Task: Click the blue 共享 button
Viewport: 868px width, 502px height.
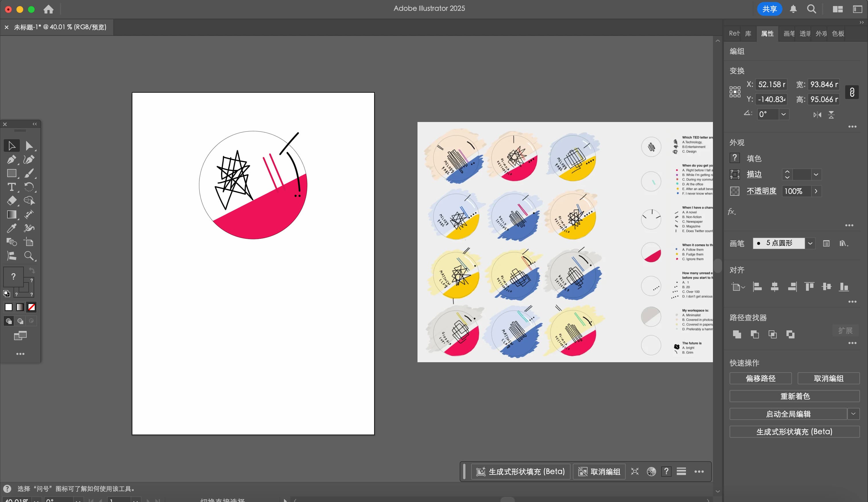Action: click(769, 9)
